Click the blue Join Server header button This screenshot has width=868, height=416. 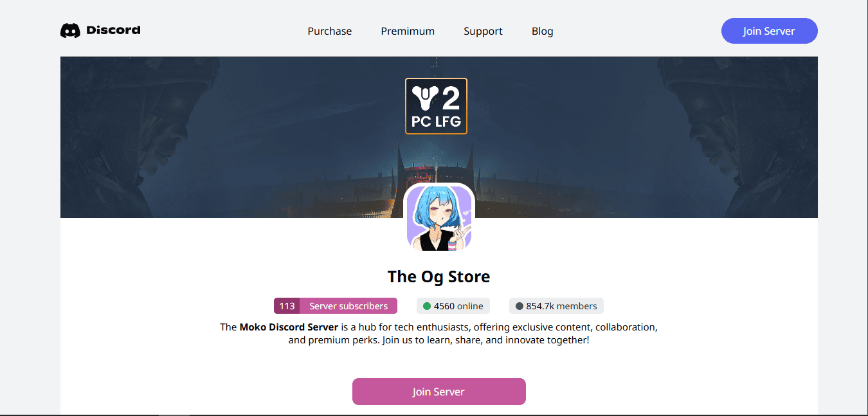[x=770, y=31]
